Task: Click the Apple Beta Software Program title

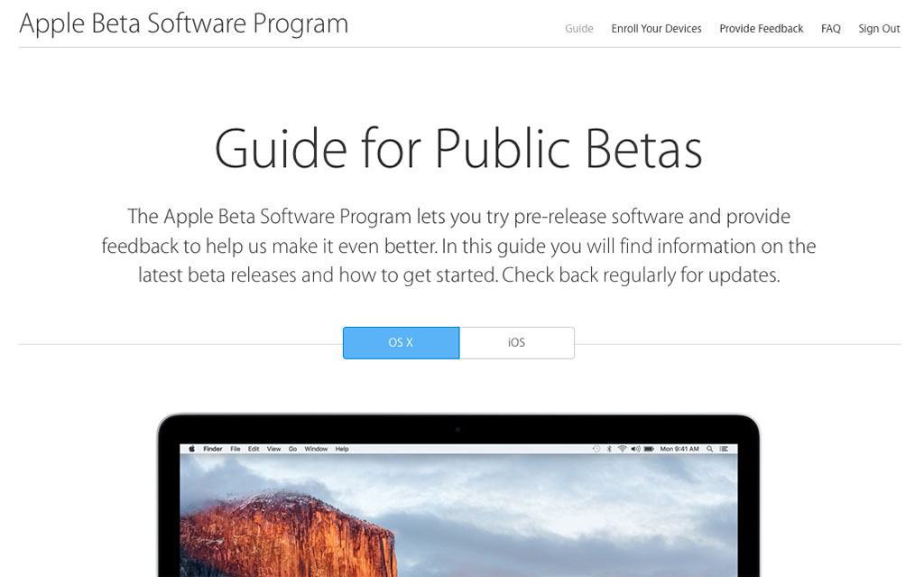Action: coord(184,24)
